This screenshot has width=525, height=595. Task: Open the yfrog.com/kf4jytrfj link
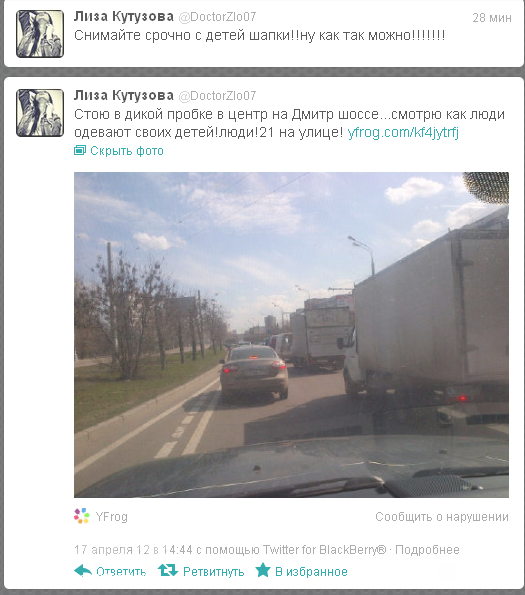click(403, 132)
